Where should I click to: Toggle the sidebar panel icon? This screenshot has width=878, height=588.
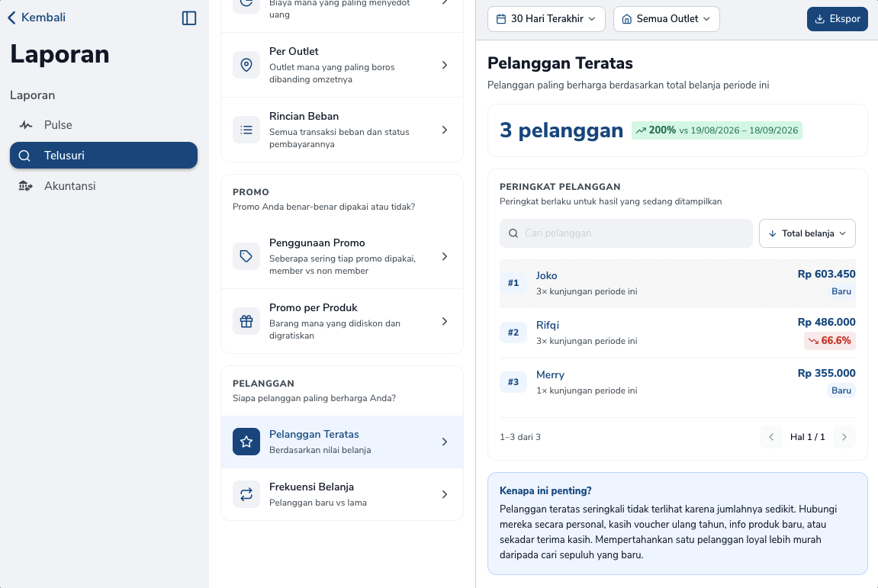[x=189, y=18]
